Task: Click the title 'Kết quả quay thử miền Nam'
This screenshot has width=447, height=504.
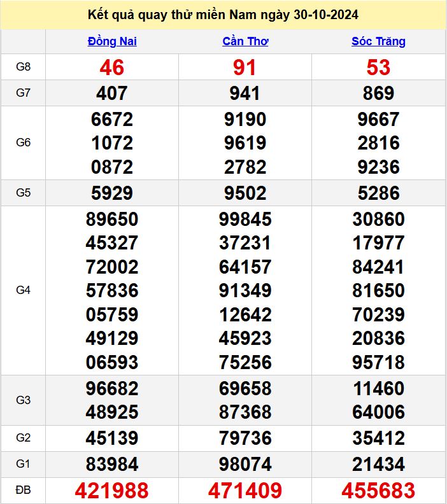Action: pyautogui.click(x=172, y=15)
